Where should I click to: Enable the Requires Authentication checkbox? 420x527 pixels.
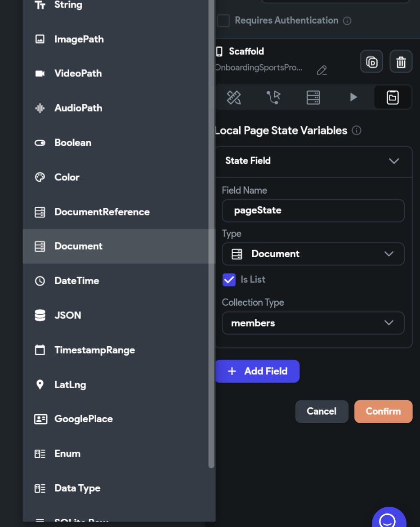click(x=223, y=21)
